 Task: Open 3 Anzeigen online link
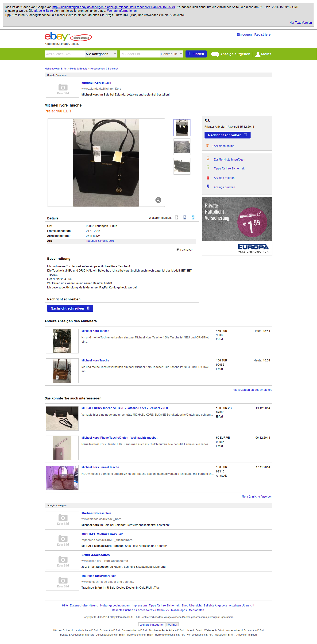223,146
